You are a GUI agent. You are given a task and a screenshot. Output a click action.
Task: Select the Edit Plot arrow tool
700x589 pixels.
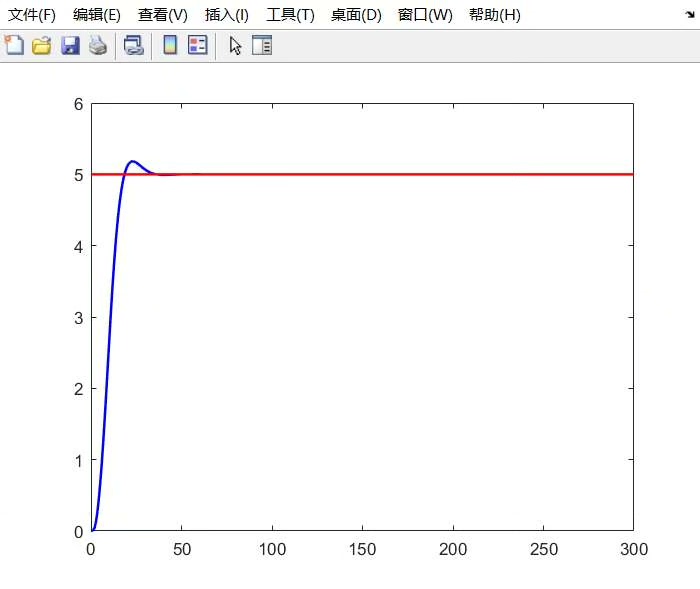[235, 46]
